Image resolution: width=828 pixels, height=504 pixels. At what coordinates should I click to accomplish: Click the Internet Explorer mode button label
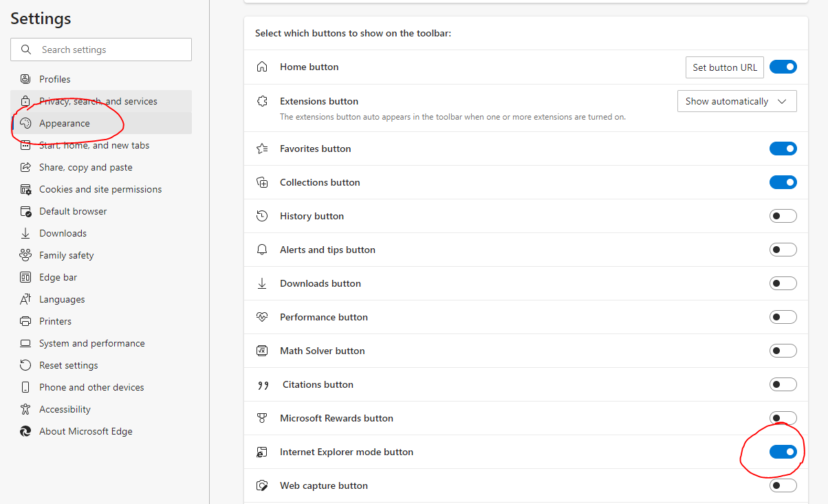pyautogui.click(x=347, y=452)
